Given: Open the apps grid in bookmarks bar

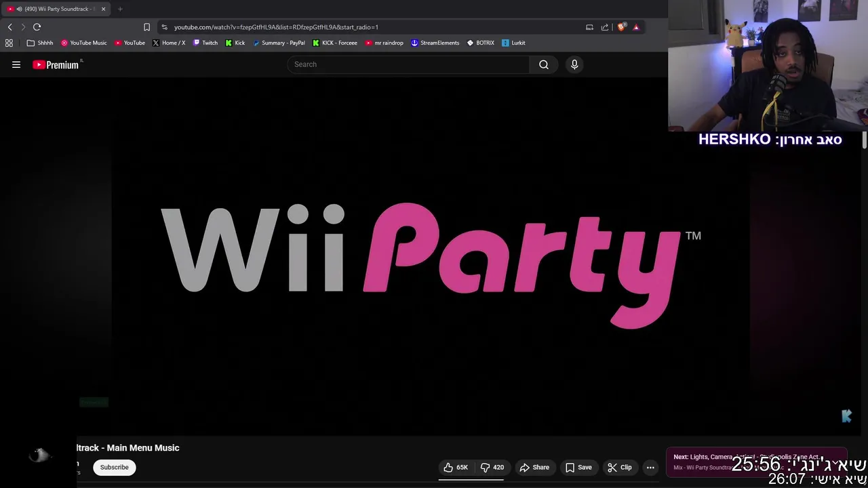Looking at the screenshot, I should point(9,43).
